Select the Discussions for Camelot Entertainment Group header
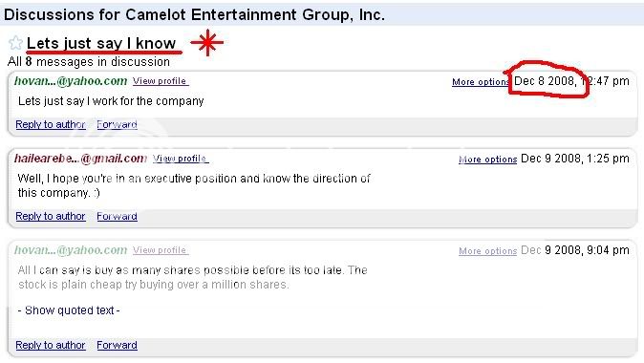The height and width of the screenshot is (363, 644). (x=194, y=14)
